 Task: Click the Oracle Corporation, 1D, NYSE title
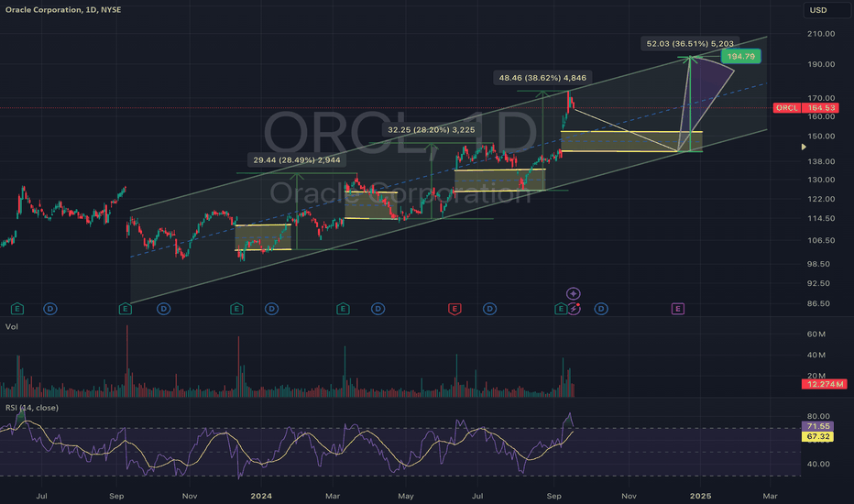pyautogui.click(x=63, y=10)
